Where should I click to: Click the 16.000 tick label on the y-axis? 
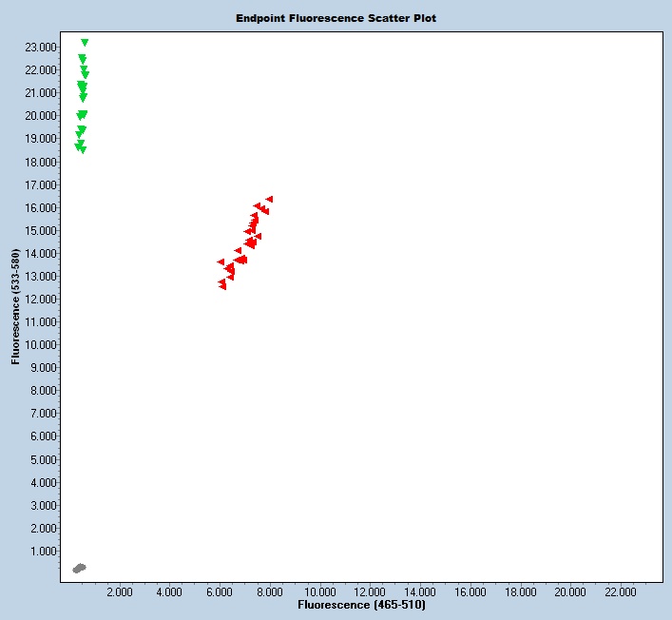tap(40, 207)
